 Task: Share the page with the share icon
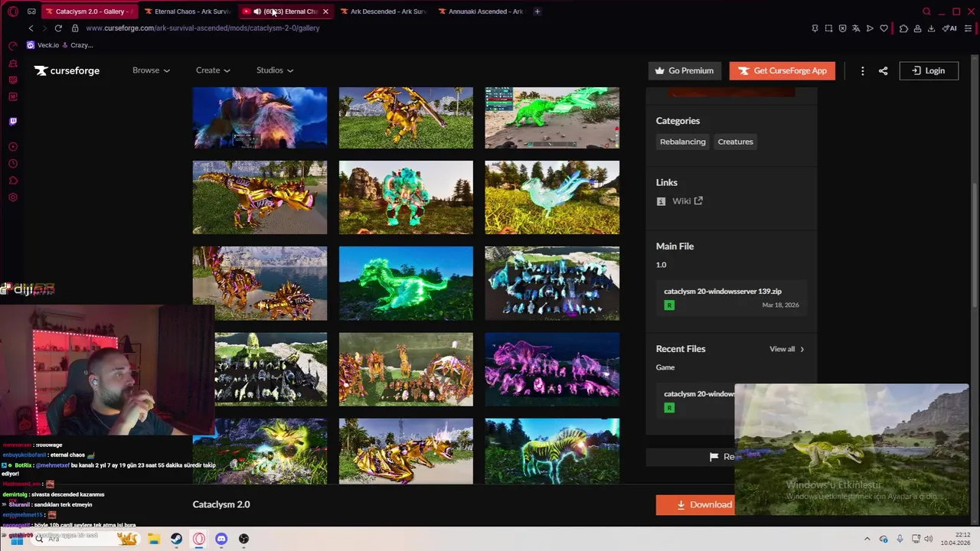click(x=883, y=70)
